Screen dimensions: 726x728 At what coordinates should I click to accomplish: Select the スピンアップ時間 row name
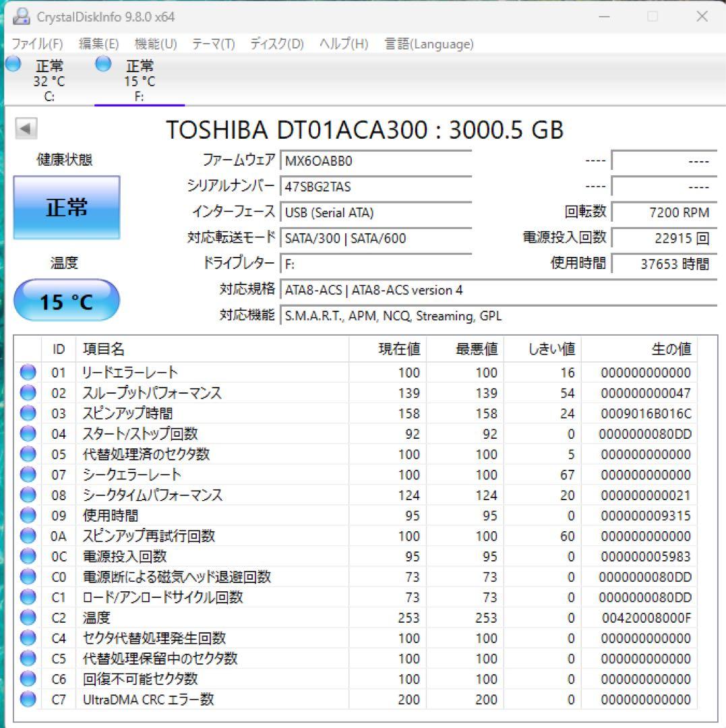[127, 413]
